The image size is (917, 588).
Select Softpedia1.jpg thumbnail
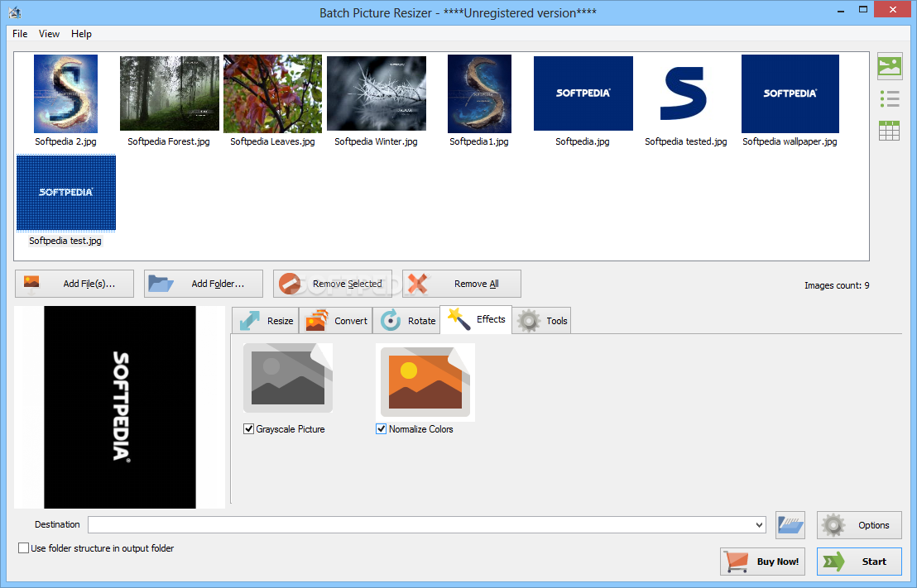[x=479, y=93]
